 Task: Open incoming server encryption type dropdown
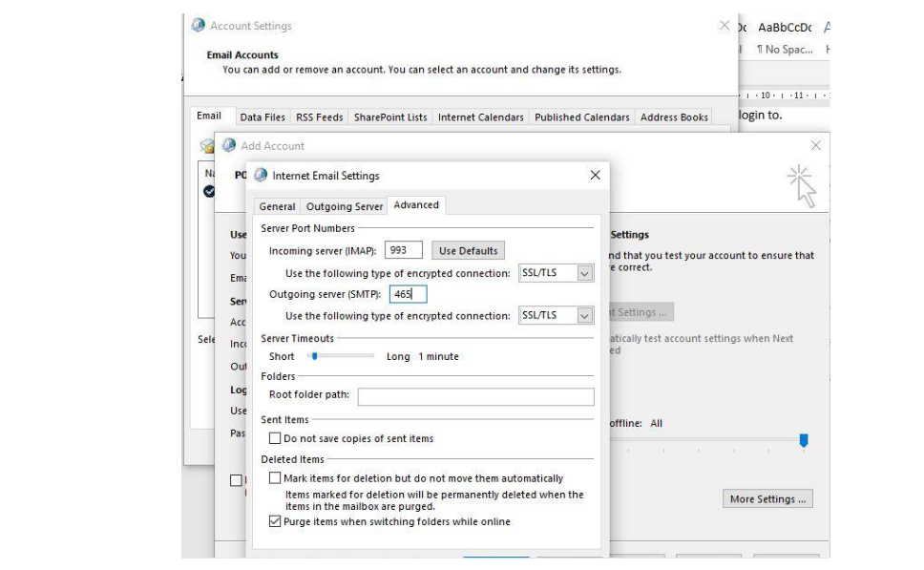[x=585, y=274]
